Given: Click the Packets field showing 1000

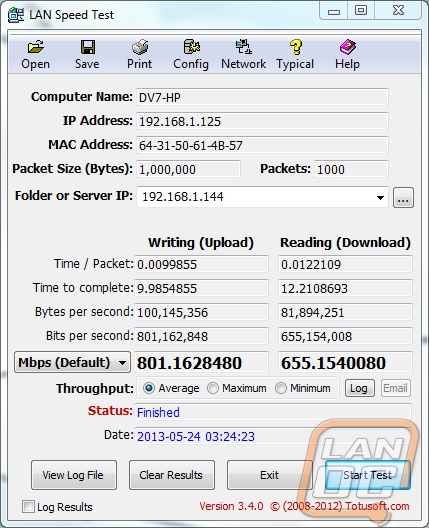Looking at the screenshot, I should (351, 169).
